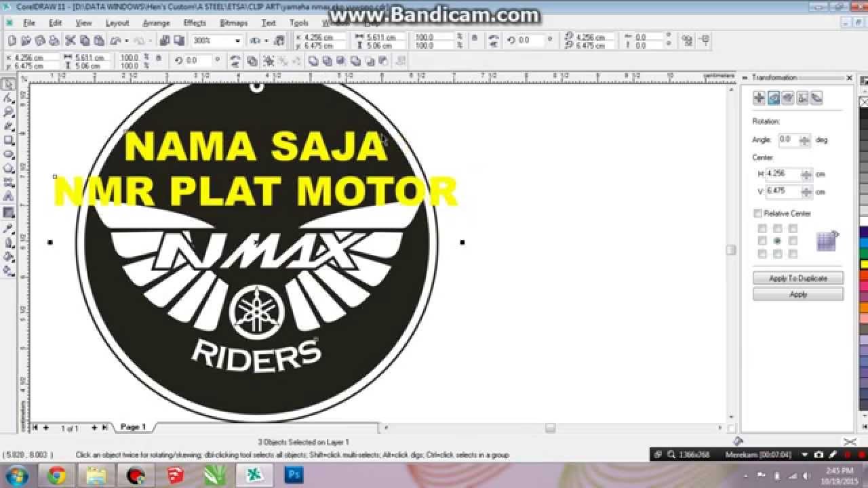The image size is (868, 488).
Task: Check the middle-right anchor point box
Action: coord(793,241)
